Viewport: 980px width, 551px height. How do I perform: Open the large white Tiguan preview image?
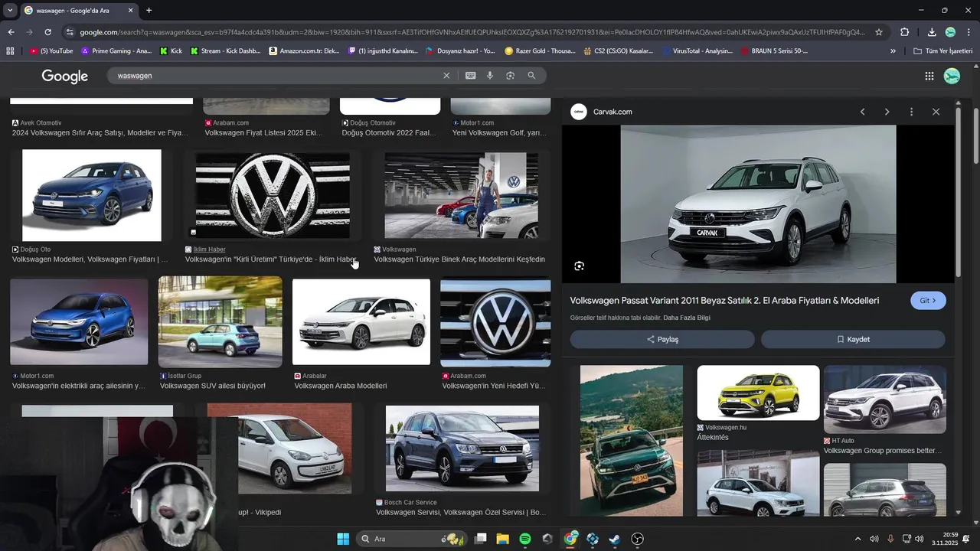click(x=758, y=204)
